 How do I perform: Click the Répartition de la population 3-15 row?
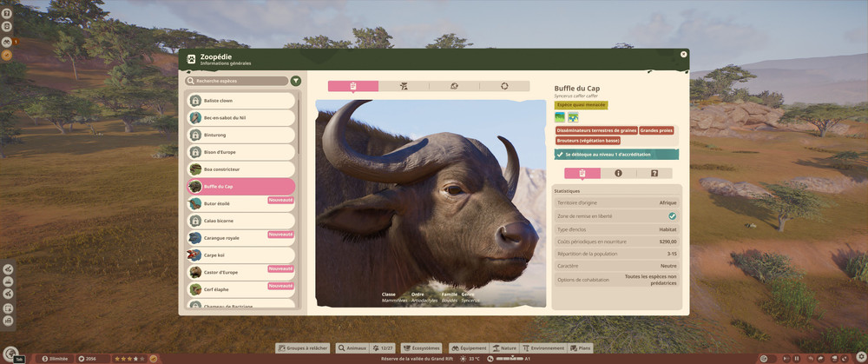point(616,254)
